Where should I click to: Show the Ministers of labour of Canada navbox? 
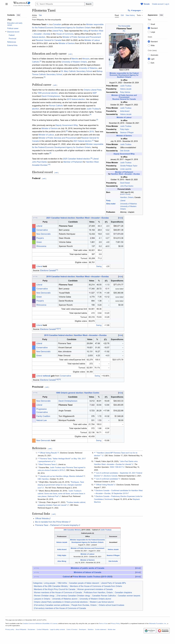pos(138,572)
